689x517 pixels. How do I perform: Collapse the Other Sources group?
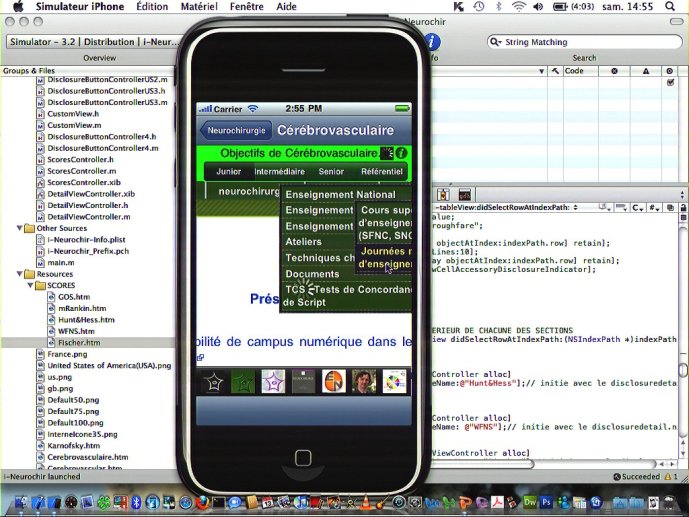(19, 228)
